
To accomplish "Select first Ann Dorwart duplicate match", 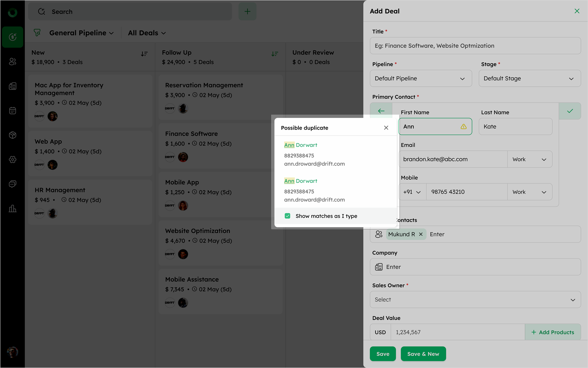I will (x=301, y=145).
